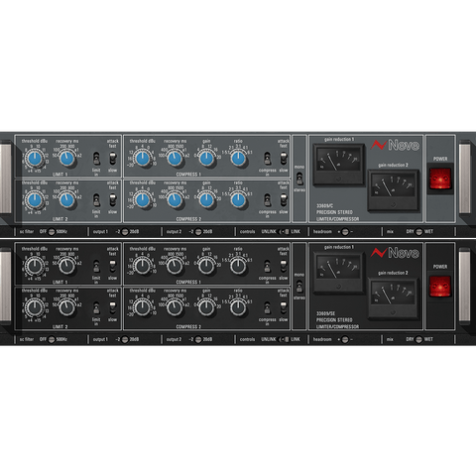Click the Limit 2 recovery knob on grey unit
This screenshot has width=476, height=476.
click(67, 200)
